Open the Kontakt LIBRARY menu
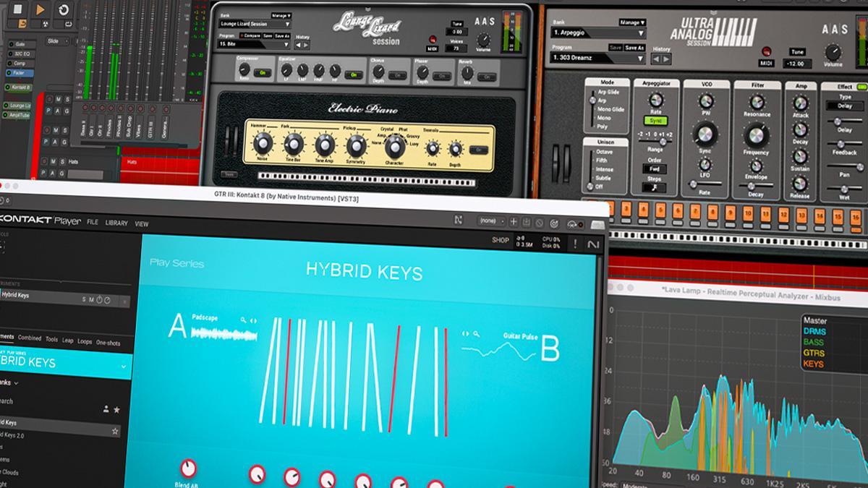 [116, 223]
